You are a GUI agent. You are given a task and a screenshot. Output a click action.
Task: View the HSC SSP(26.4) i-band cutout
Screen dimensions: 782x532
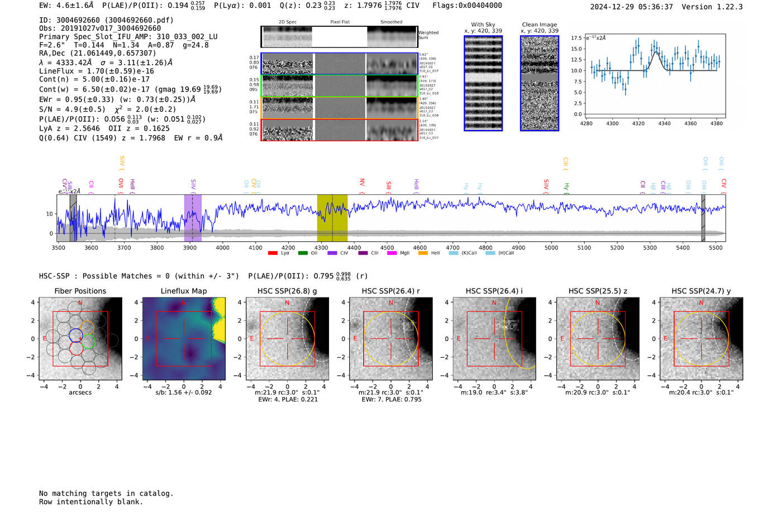click(494, 338)
